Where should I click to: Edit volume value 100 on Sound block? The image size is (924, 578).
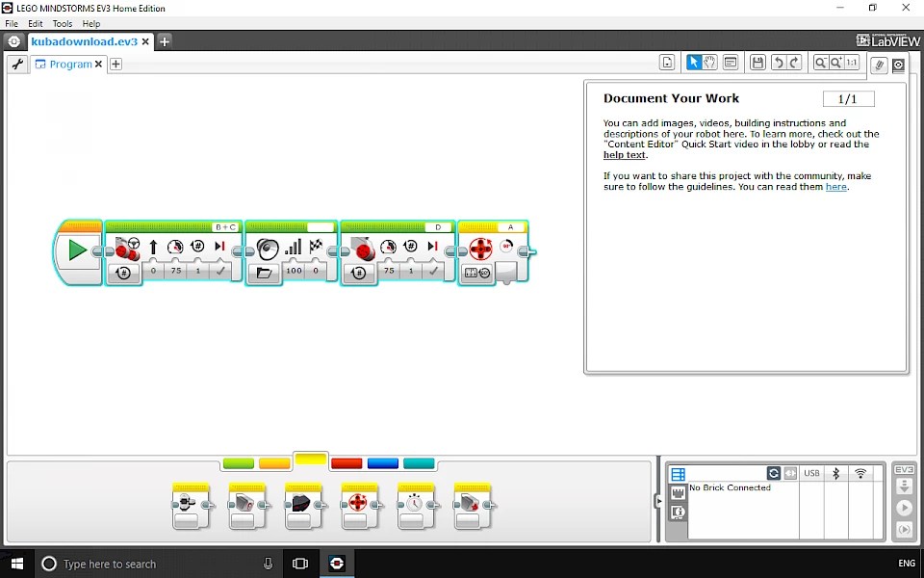(294, 271)
